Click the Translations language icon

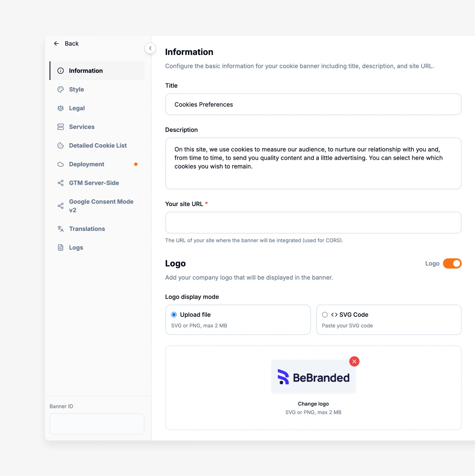[x=60, y=229]
